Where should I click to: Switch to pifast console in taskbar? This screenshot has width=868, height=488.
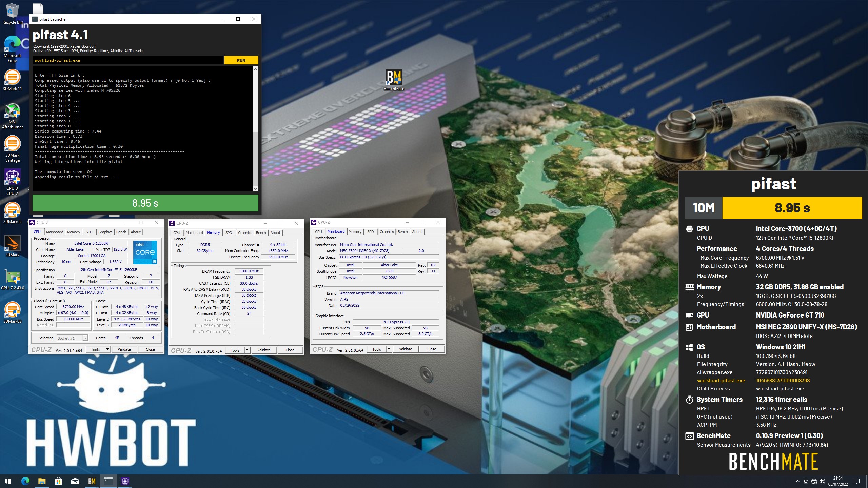[108, 481]
